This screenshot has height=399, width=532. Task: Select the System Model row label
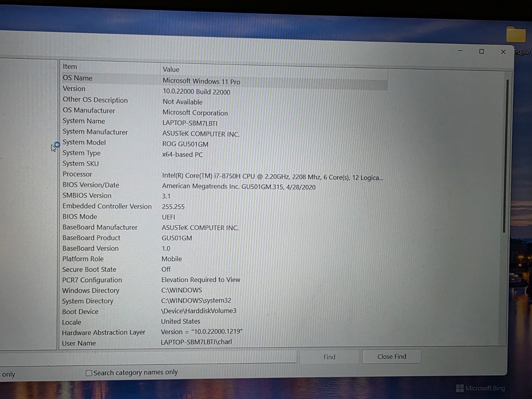click(84, 142)
